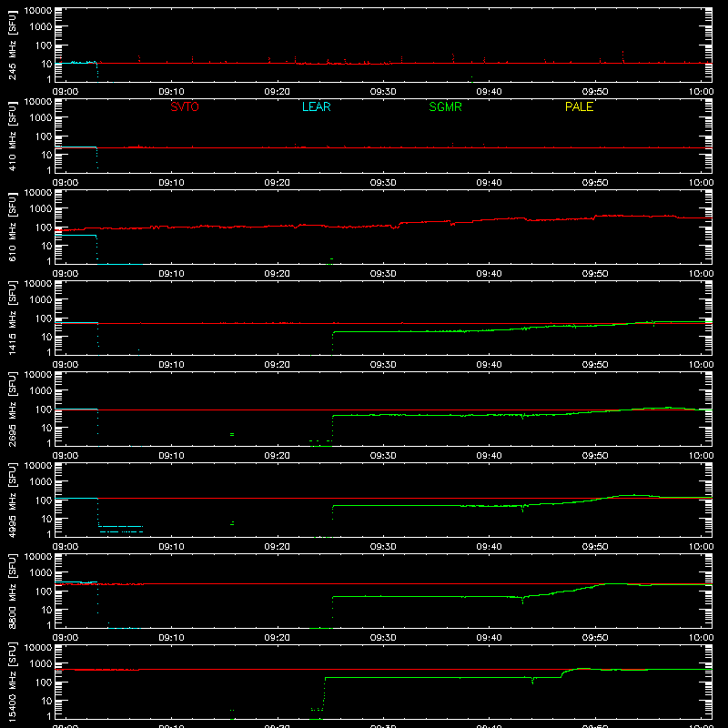Click the green SGMR legend label
728x728 pixels.
445,106
